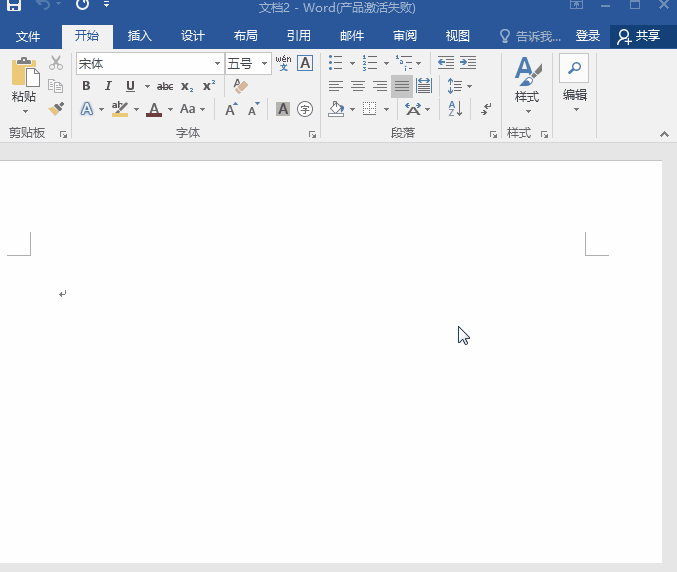677x572 pixels.
Task: Click the Multilevel List icon
Action: click(x=404, y=63)
